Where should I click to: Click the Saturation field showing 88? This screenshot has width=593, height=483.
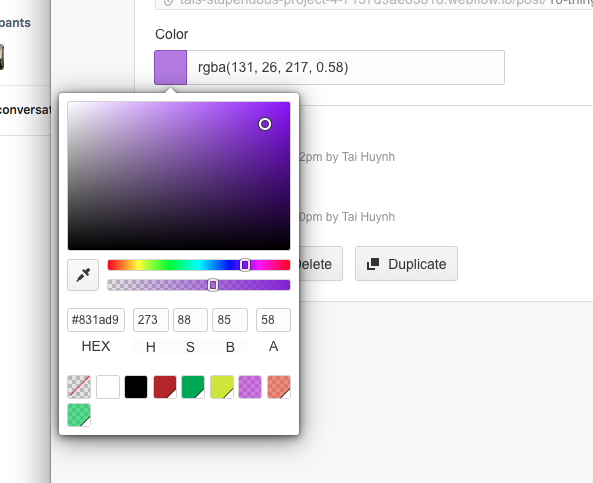point(190,320)
